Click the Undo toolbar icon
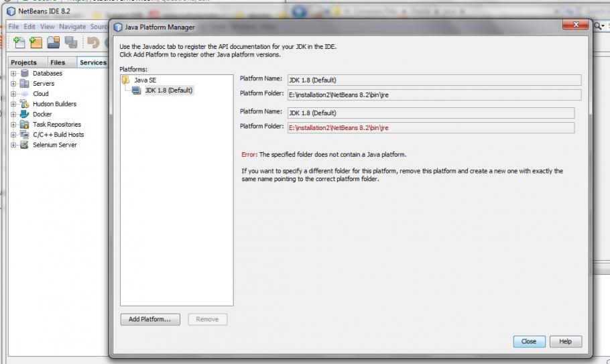The width and height of the screenshot is (610, 364). (x=93, y=42)
